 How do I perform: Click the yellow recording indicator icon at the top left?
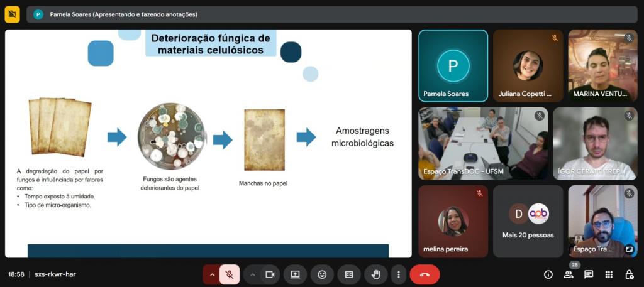tap(13, 14)
